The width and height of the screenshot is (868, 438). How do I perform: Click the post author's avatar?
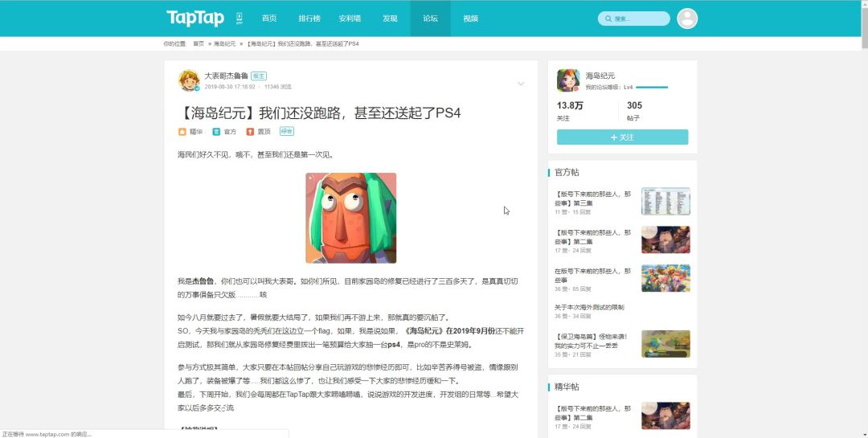[x=189, y=80]
